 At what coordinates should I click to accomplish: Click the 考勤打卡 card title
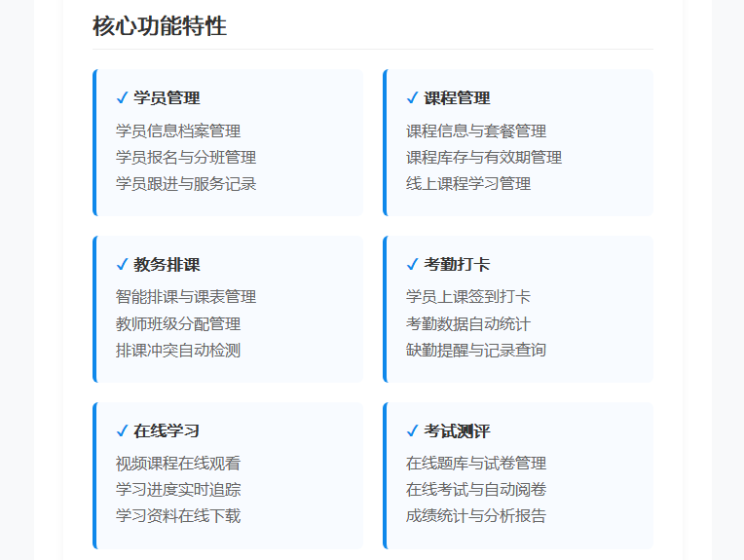(457, 264)
